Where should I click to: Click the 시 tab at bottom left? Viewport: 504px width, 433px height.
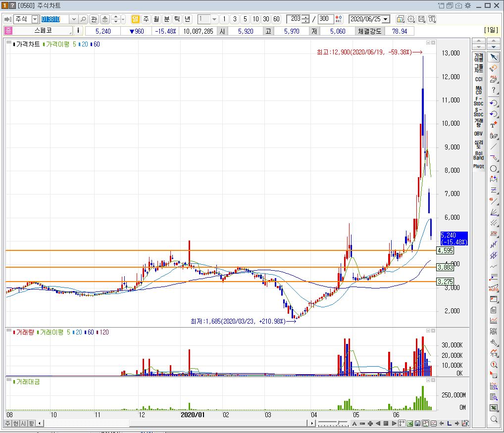tap(23, 424)
